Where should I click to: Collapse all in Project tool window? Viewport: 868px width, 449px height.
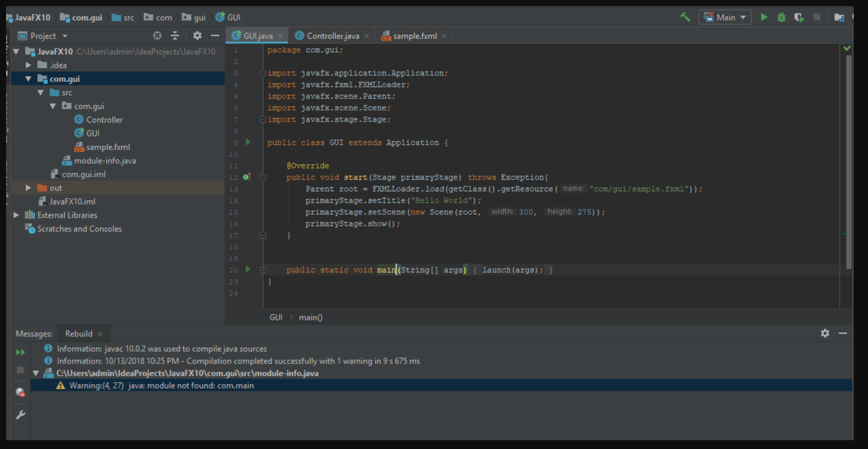click(x=175, y=35)
